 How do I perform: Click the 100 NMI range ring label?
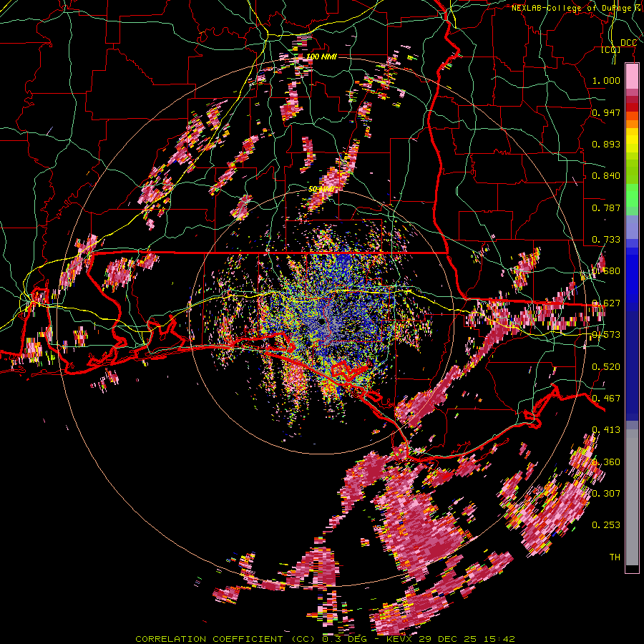[321, 57]
